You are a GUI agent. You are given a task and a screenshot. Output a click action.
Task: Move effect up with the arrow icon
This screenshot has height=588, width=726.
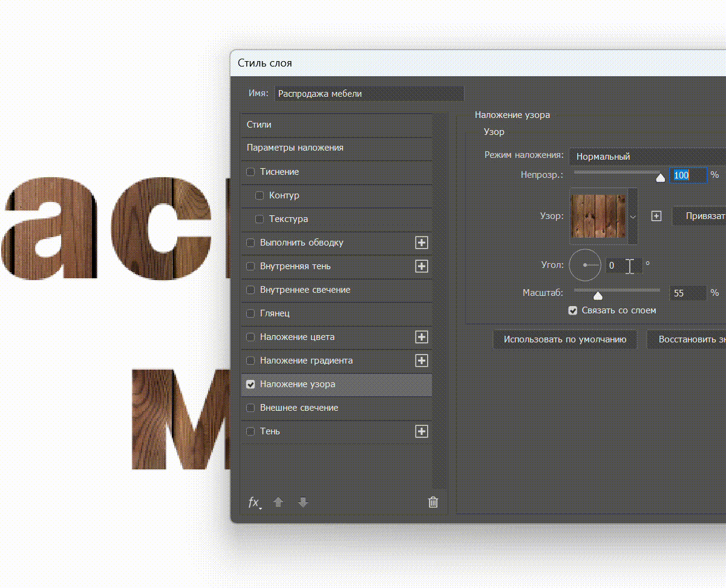(278, 502)
